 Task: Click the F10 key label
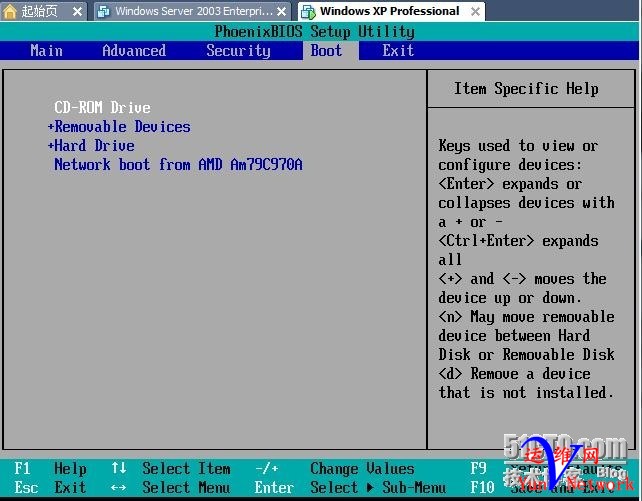pos(482,487)
